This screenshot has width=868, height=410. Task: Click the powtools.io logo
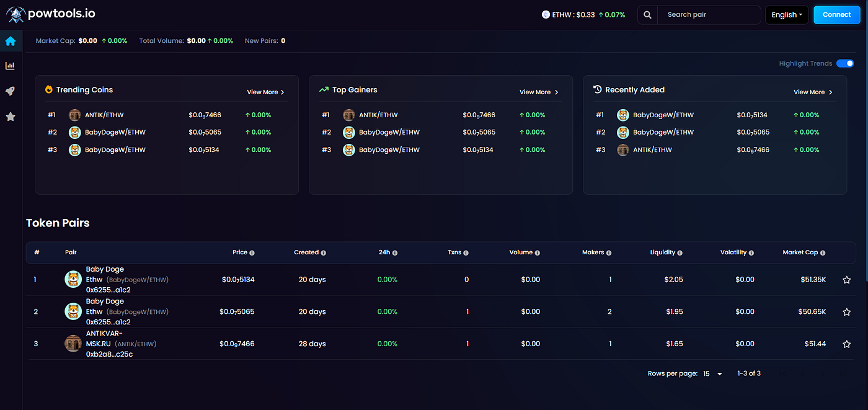pyautogui.click(x=51, y=14)
